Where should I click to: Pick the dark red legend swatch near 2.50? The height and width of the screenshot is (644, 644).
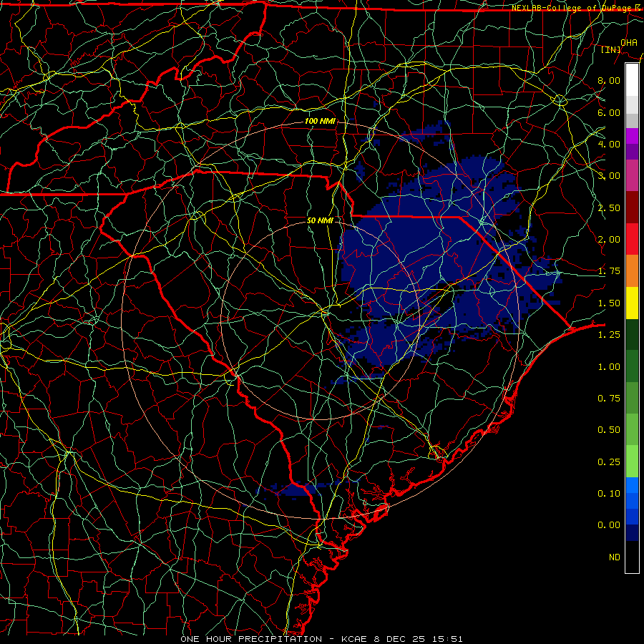coord(632,208)
